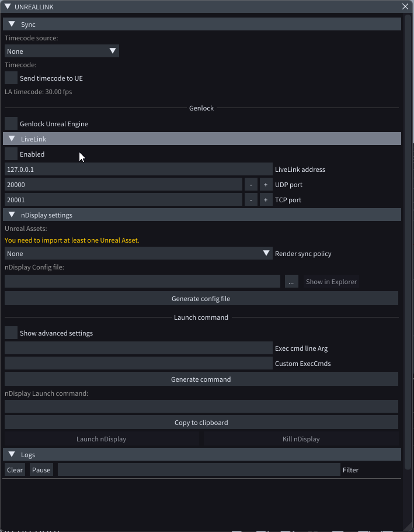
Task: Collapse nDisplay settings section
Action: [12, 215]
